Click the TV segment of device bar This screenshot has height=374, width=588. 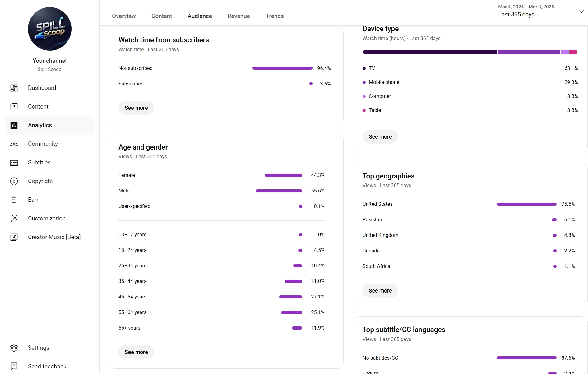click(x=430, y=52)
